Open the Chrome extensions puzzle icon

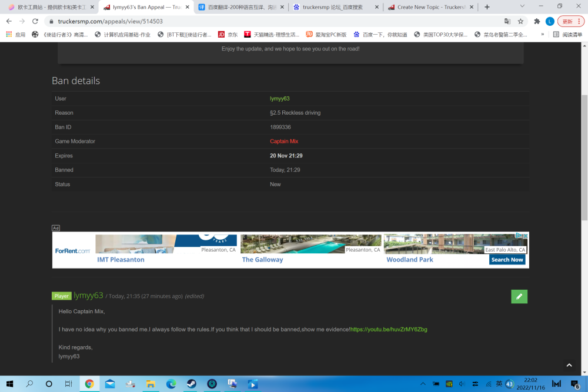click(x=537, y=21)
